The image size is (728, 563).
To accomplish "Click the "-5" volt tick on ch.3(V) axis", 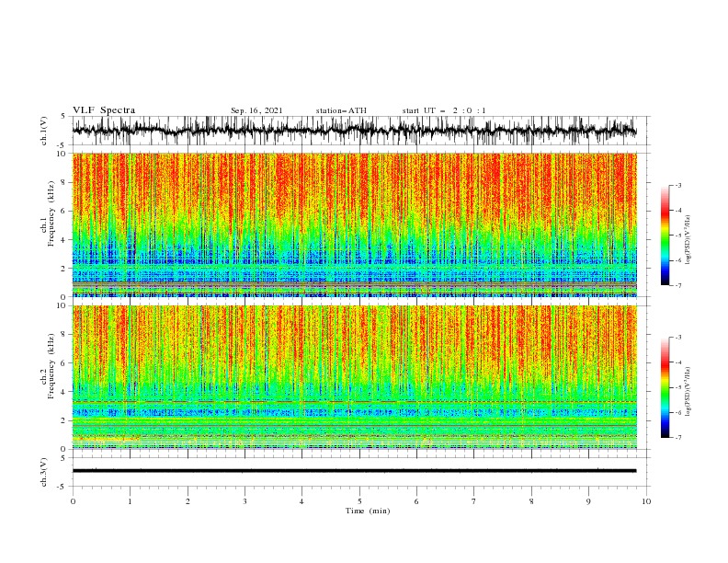I will click(x=63, y=487).
